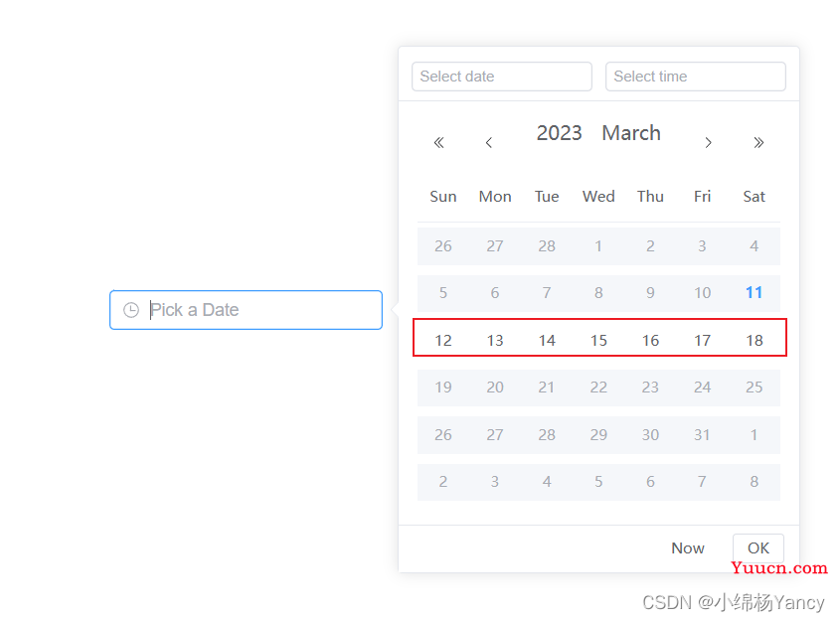Pick date 17 under Fri column

(703, 341)
